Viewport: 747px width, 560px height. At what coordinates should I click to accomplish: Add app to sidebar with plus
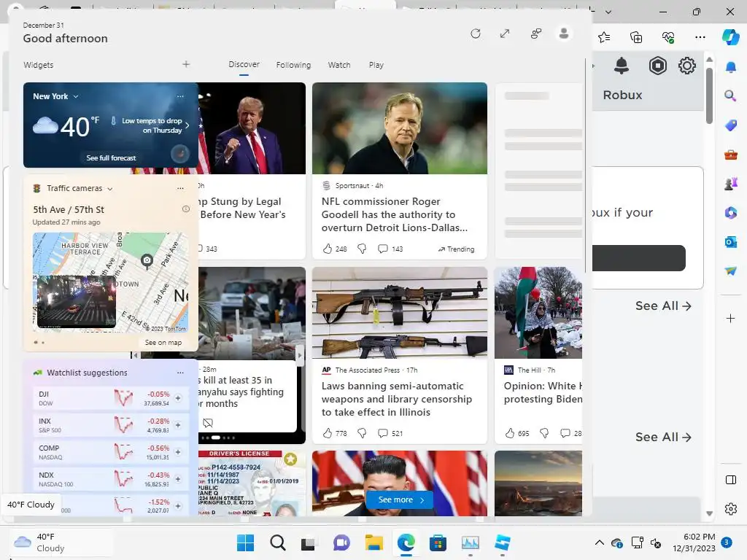coord(730,318)
